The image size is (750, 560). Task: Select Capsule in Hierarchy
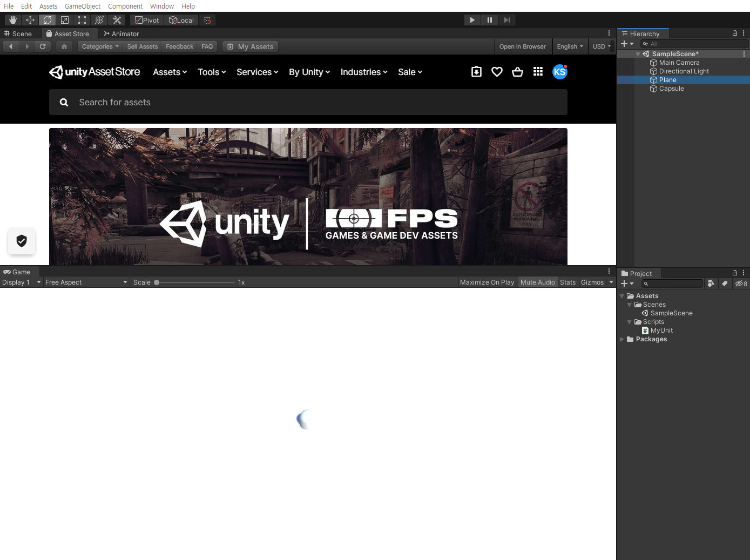671,89
